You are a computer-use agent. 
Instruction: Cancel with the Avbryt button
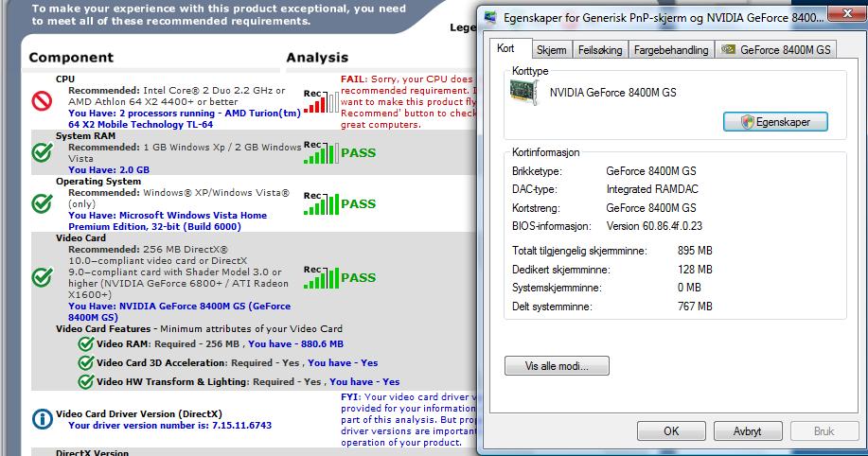coord(748,431)
